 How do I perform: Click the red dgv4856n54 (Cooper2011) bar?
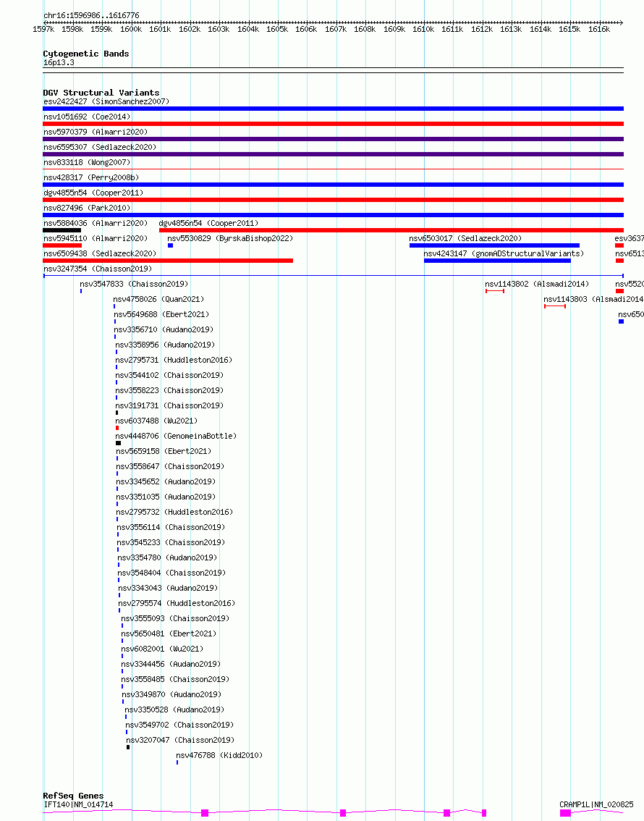tap(391, 230)
